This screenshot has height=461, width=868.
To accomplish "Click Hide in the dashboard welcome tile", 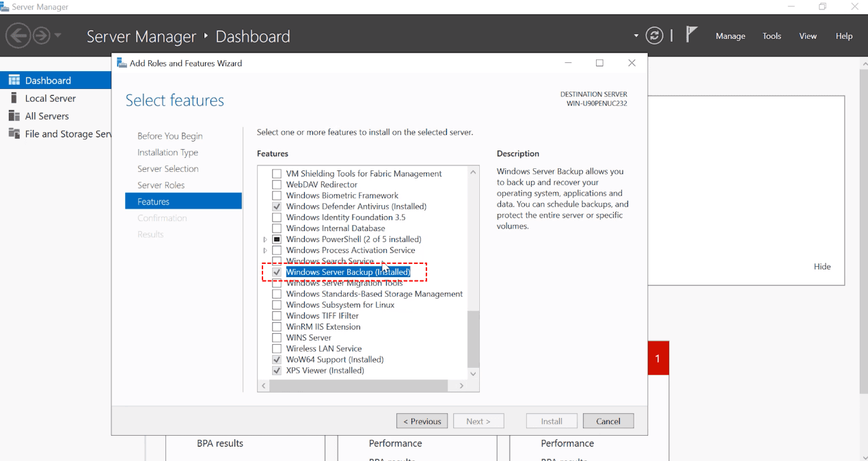I will pos(822,267).
